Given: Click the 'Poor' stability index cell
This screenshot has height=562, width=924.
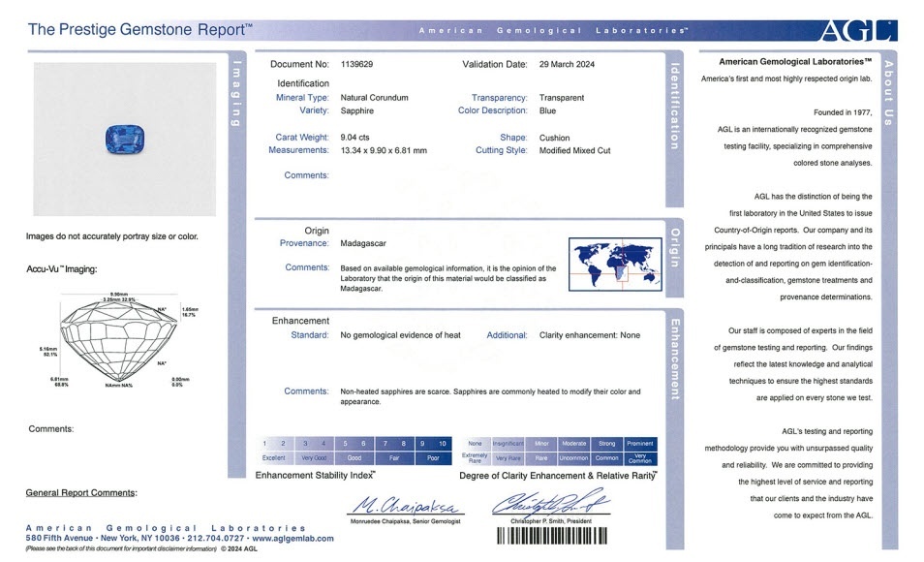Looking at the screenshot, I should (x=433, y=458).
